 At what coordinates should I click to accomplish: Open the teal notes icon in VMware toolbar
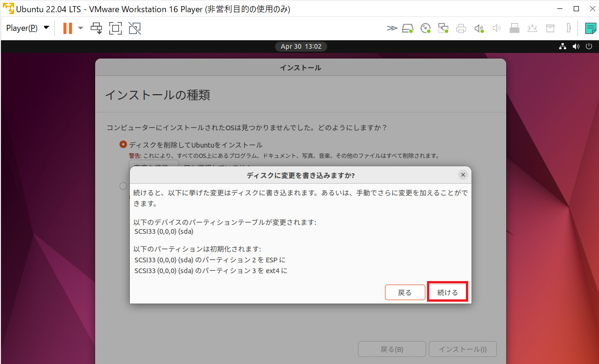tap(591, 28)
